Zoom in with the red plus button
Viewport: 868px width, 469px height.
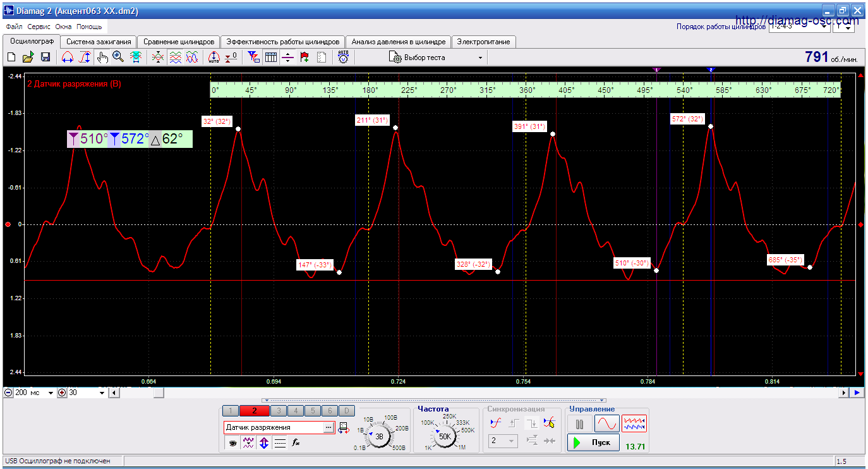pos(62,393)
